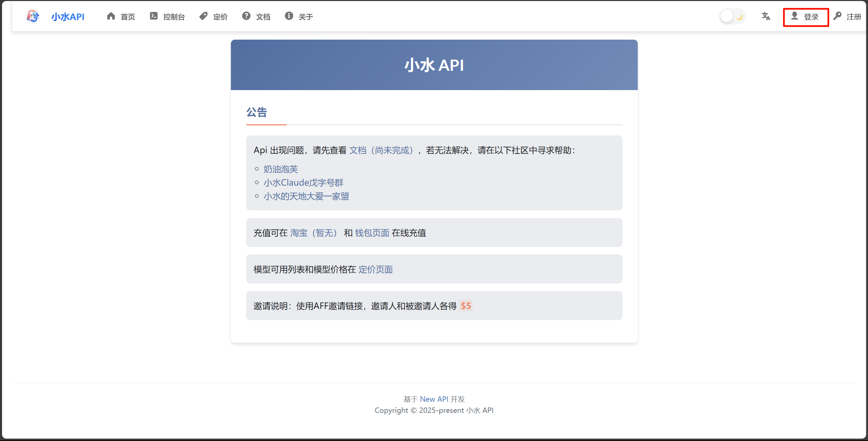Click the 登录 button text

[811, 17]
